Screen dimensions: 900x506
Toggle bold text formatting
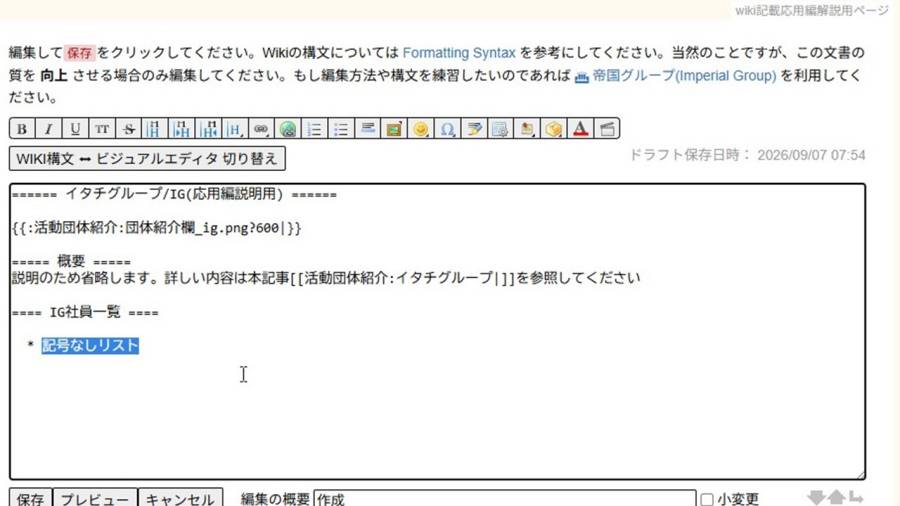[x=22, y=129]
